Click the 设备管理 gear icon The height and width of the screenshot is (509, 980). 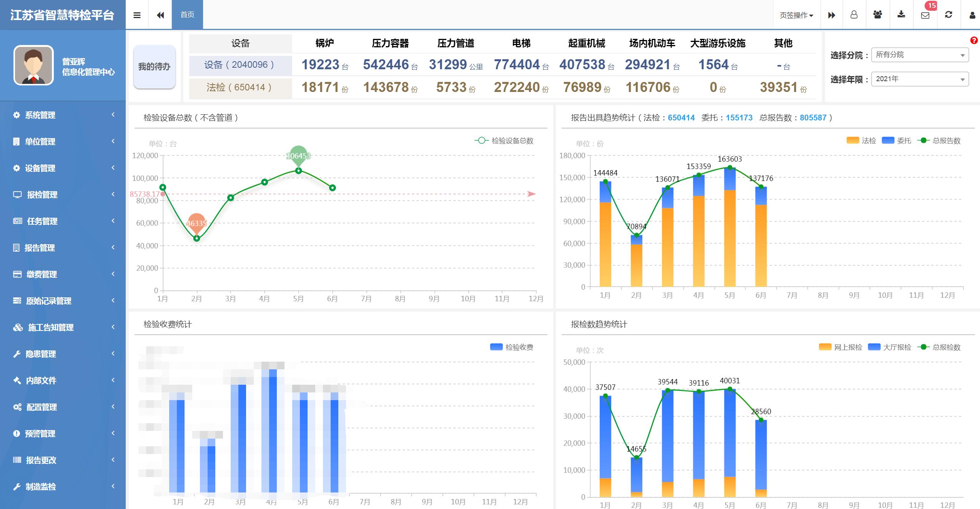coord(17,168)
